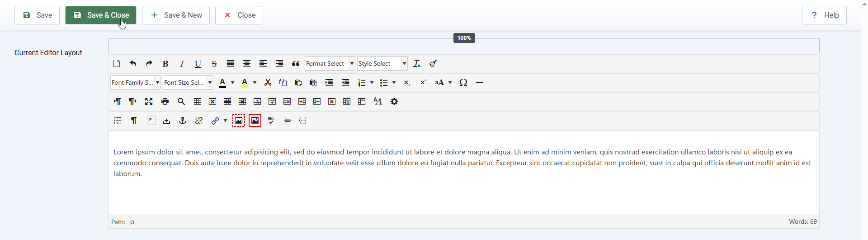The image size is (868, 240).
Task: Open the search magnifier tool
Action: (181, 102)
